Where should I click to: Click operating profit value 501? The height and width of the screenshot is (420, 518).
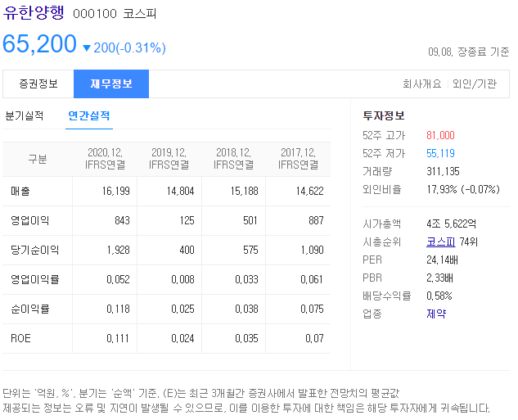250,220
